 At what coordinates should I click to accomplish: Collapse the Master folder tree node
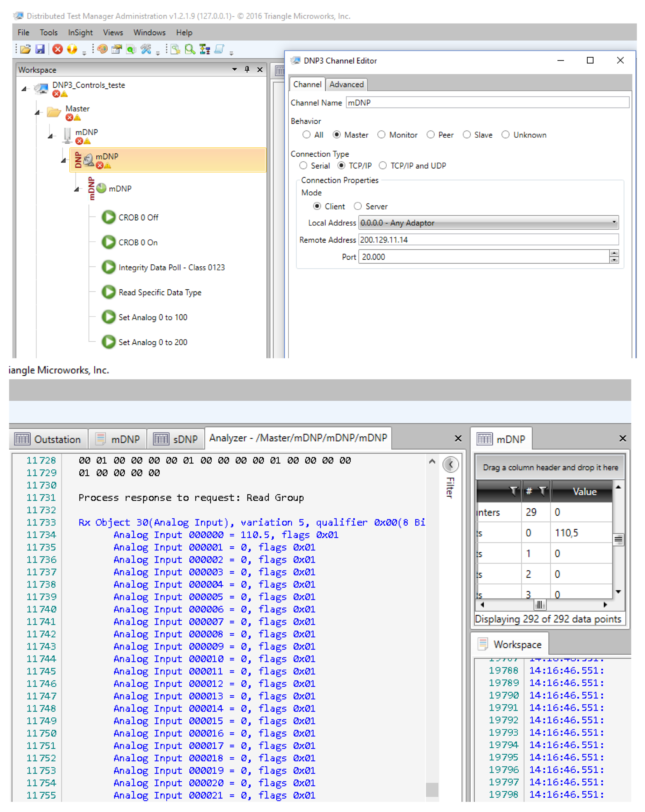[37, 113]
